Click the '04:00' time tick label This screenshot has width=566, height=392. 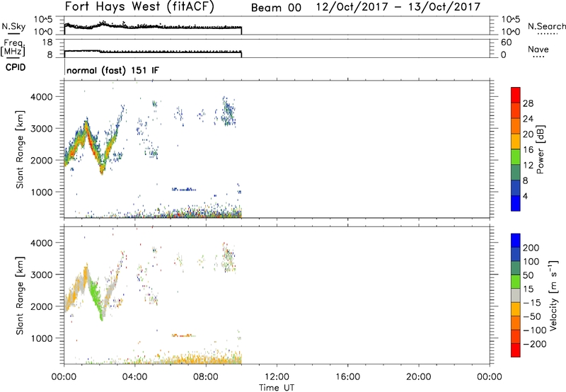tap(135, 377)
